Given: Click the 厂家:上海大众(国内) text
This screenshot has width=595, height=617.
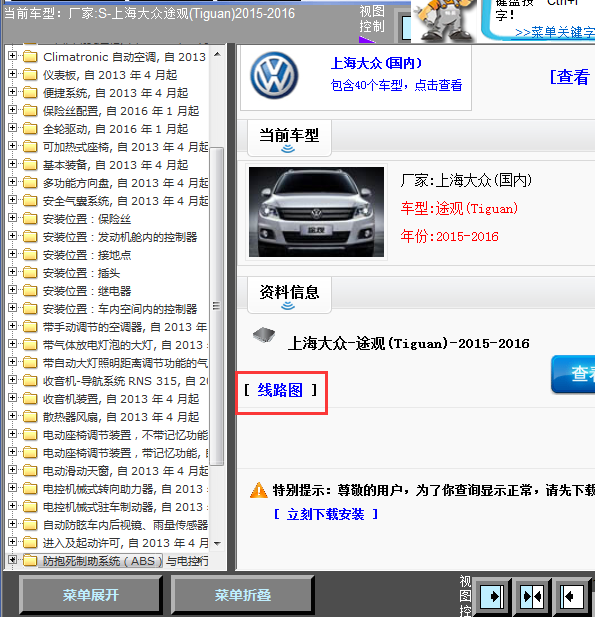Looking at the screenshot, I should pos(466,181).
